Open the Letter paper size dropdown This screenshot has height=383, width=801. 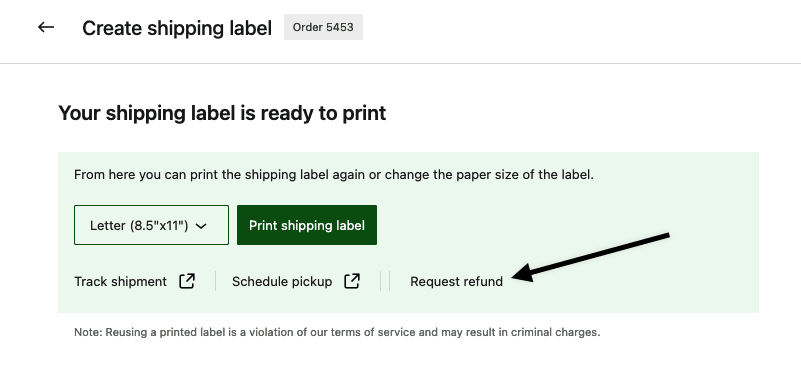pos(151,225)
